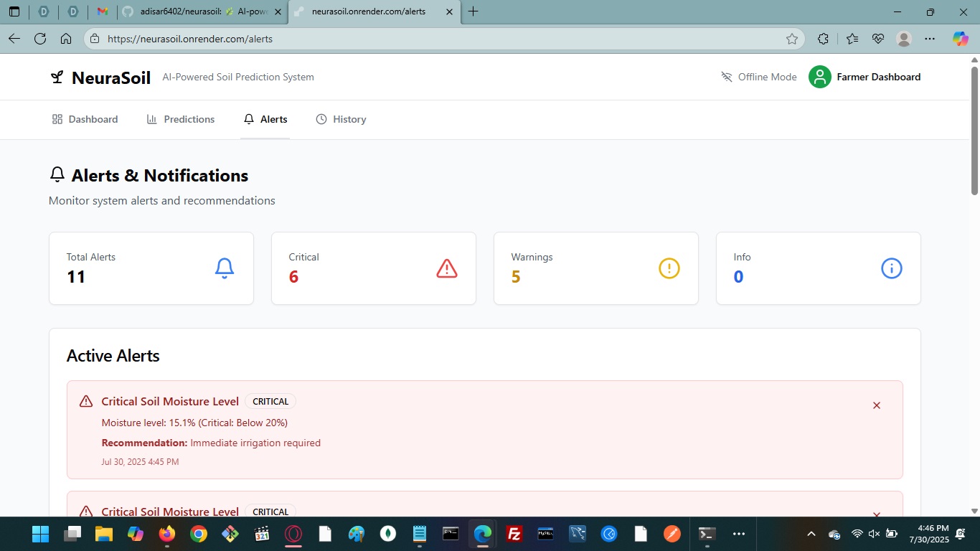Go to the History tab
Screen dimensions: 980x551
(341, 119)
